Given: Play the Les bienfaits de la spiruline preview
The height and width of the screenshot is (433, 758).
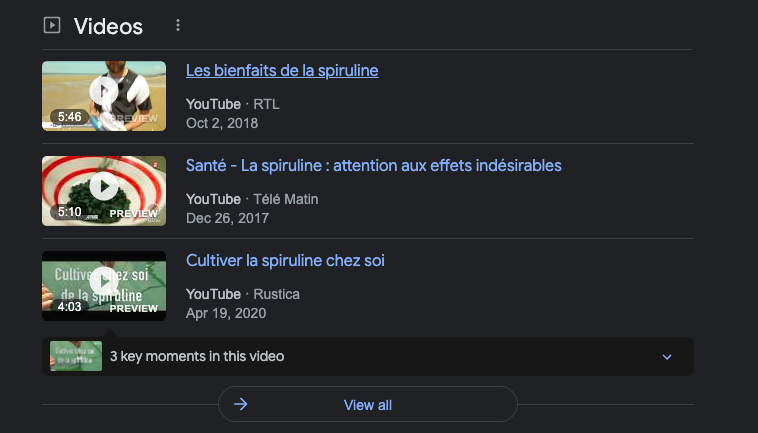Looking at the screenshot, I should pyautogui.click(x=104, y=90).
